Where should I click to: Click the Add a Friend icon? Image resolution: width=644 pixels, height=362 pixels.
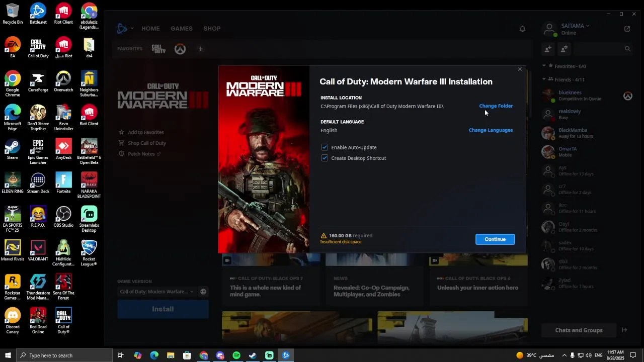point(548,49)
